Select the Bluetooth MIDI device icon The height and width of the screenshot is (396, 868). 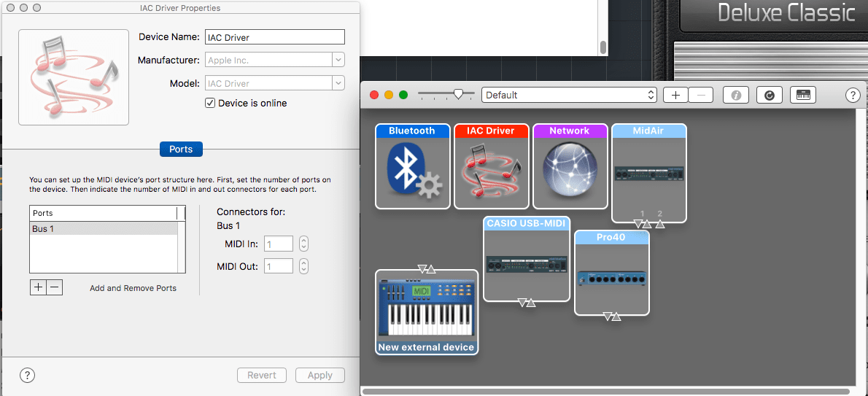[x=411, y=172]
